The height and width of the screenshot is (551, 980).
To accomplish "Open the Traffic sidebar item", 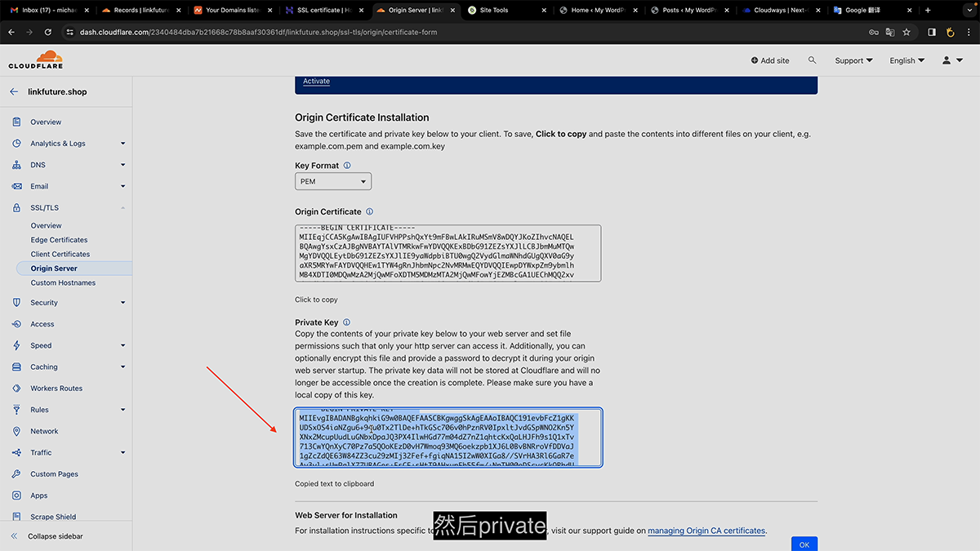I will pos(41,452).
